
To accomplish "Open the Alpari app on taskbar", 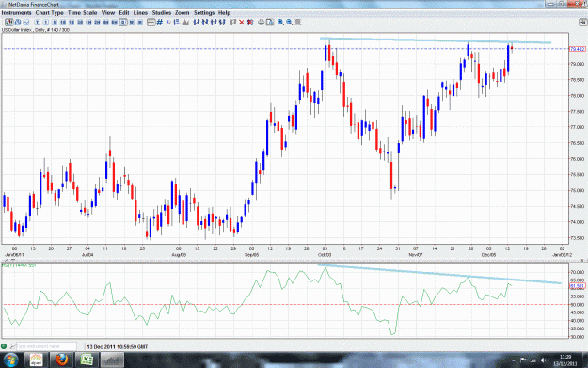I will click(37, 360).
